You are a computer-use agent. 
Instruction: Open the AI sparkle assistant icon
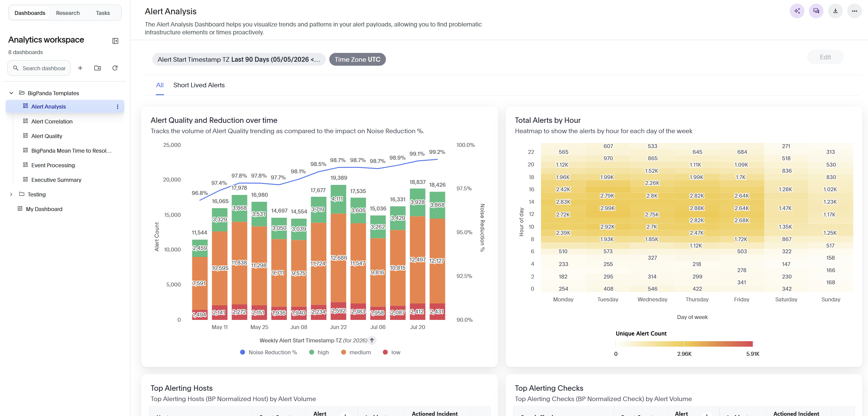[797, 11]
